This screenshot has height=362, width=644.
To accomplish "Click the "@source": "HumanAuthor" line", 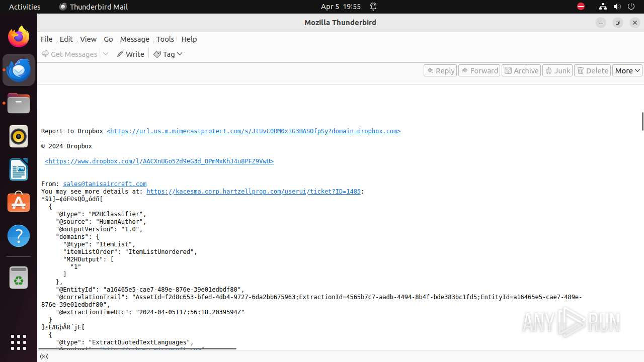I will coord(101,222).
